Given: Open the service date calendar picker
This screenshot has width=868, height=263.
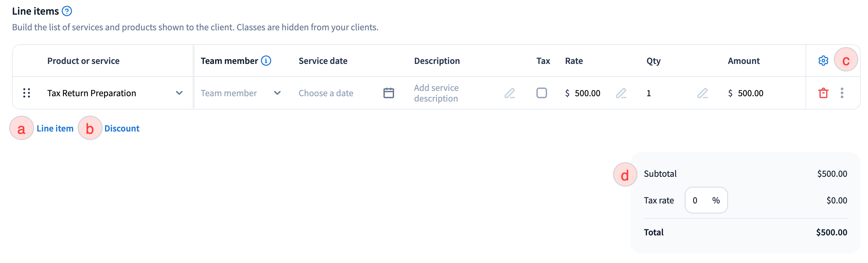Looking at the screenshot, I should coord(388,93).
